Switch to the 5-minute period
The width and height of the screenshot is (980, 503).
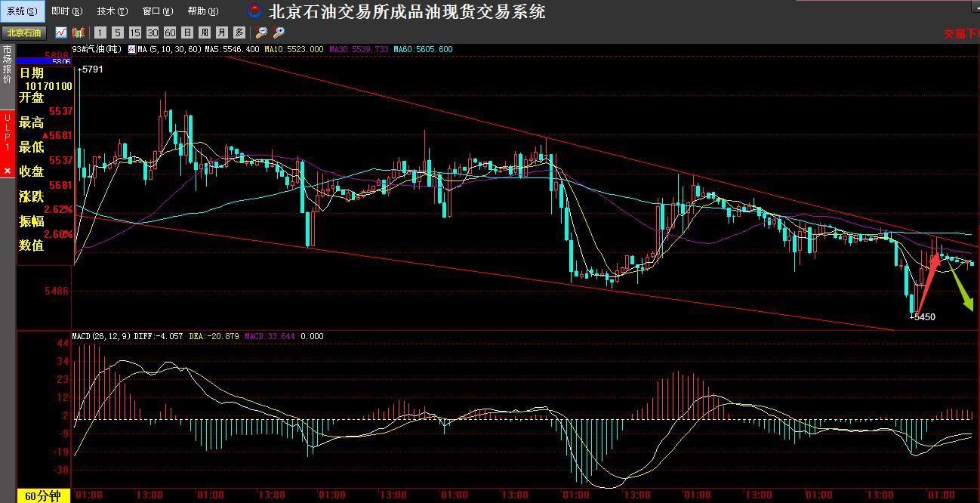point(118,32)
